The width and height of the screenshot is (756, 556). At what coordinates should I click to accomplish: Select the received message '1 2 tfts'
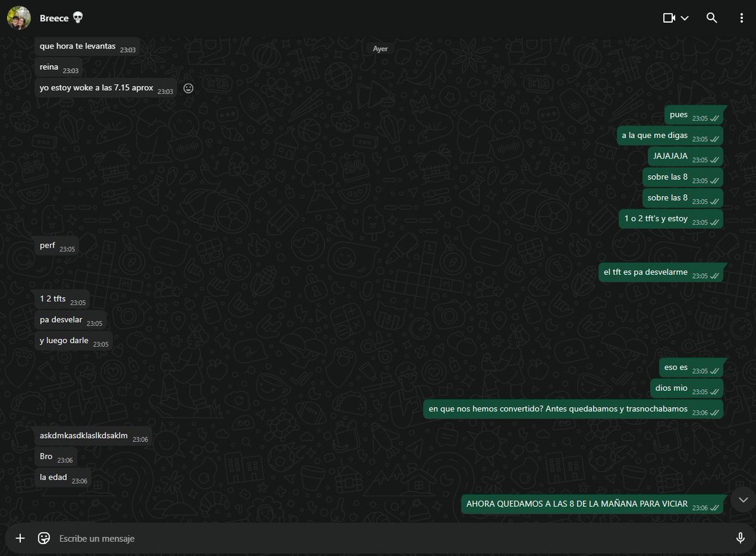tap(62, 299)
